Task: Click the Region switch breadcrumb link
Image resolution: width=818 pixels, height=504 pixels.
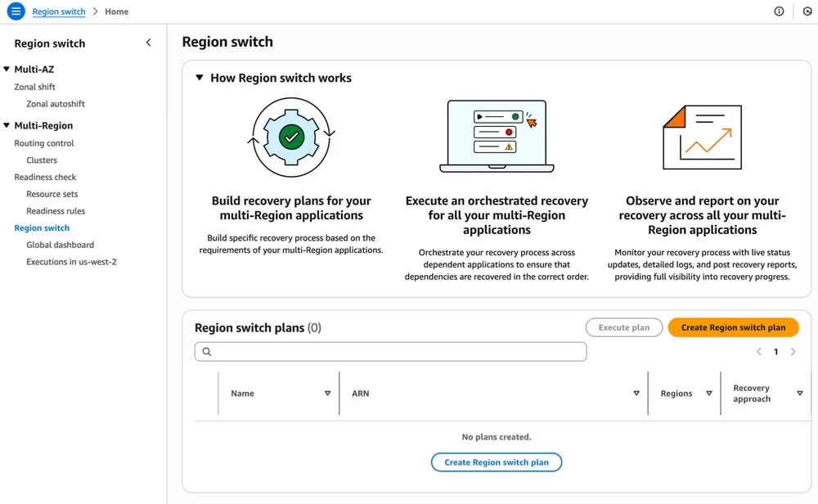Action: pyautogui.click(x=58, y=11)
